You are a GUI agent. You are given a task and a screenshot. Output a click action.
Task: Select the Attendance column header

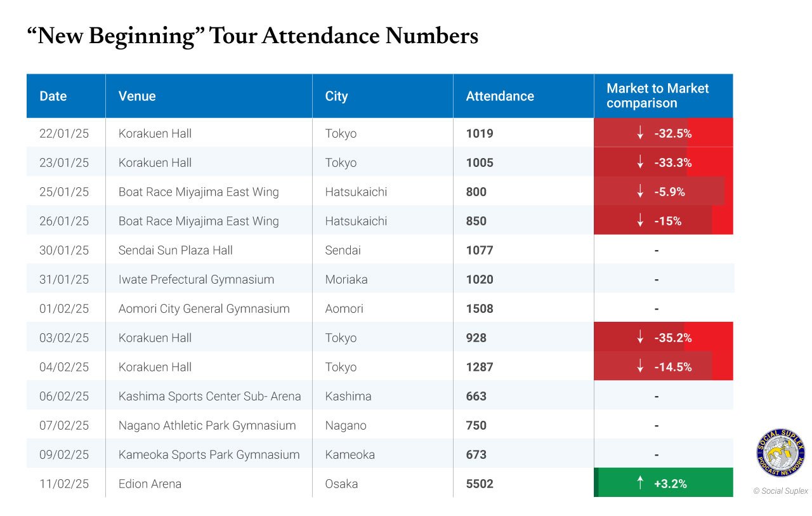coord(523,96)
